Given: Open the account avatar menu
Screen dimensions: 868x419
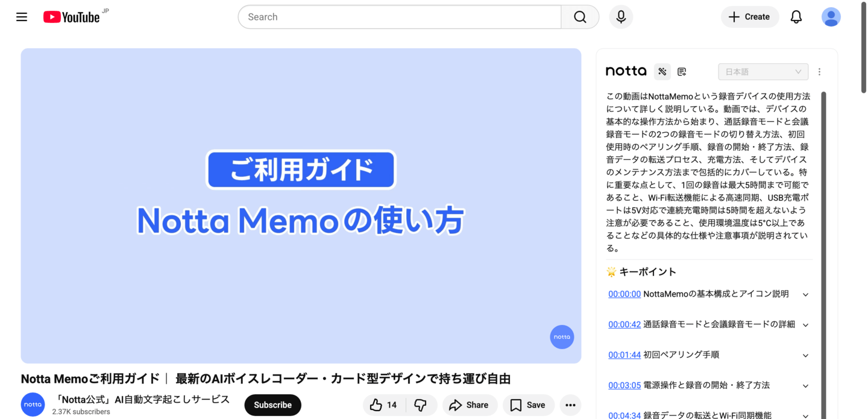Looking at the screenshot, I should 831,17.
